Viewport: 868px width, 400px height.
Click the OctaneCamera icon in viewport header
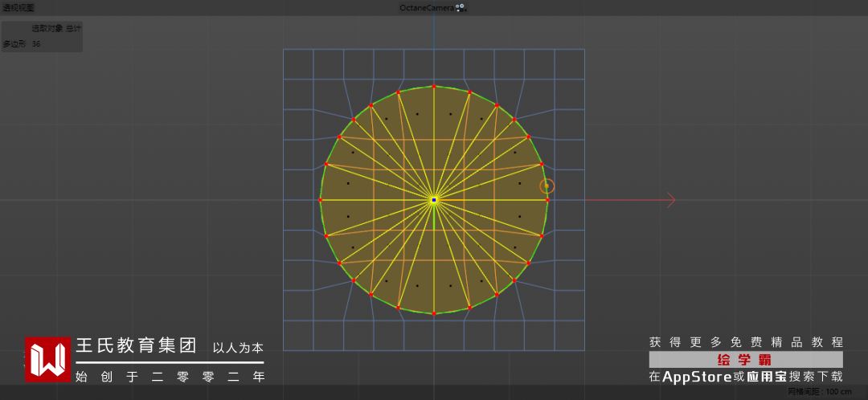(x=461, y=8)
